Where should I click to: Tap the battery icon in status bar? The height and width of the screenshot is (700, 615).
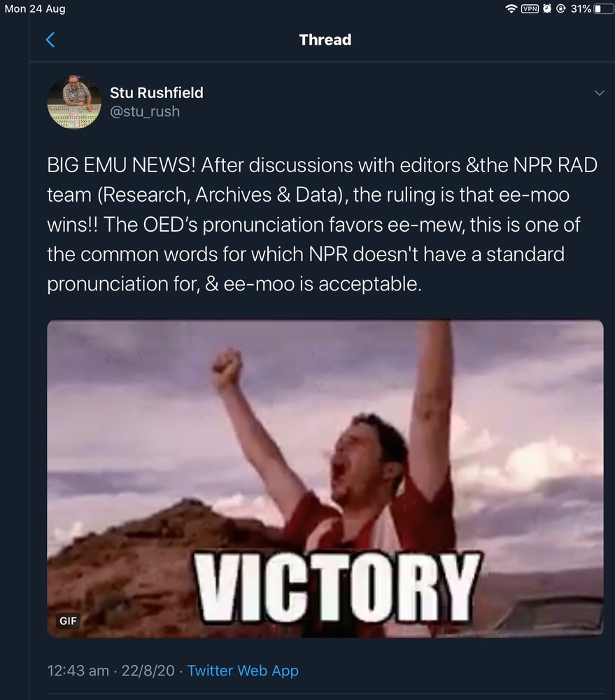tap(603, 8)
